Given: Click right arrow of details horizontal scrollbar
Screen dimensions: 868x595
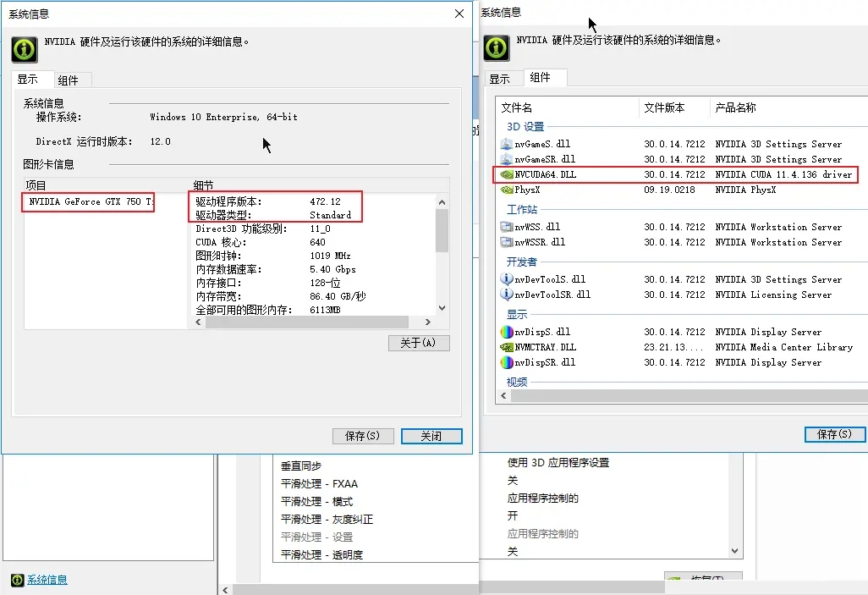Looking at the screenshot, I should click(x=427, y=322).
